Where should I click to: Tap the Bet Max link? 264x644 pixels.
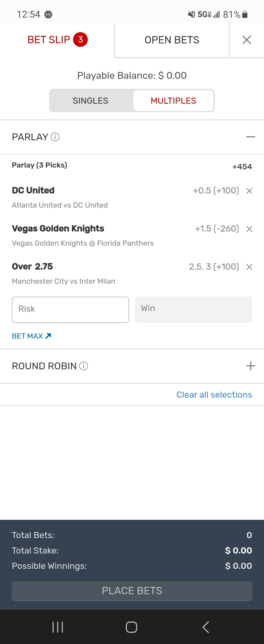tap(31, 336)
